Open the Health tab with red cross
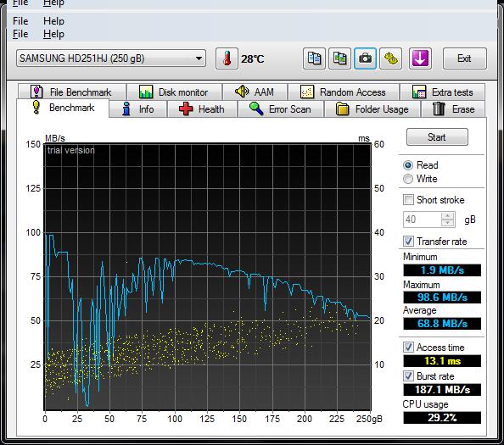 [202, 109]
